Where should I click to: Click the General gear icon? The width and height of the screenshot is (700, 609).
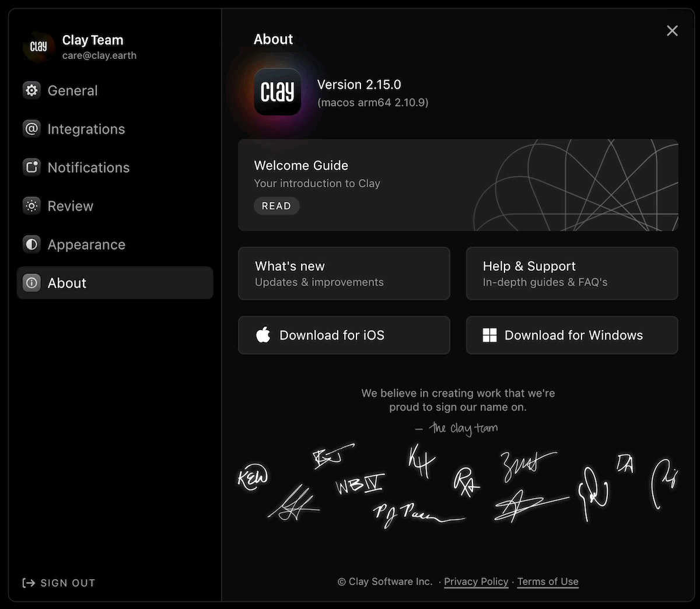(x=32, y=90)
